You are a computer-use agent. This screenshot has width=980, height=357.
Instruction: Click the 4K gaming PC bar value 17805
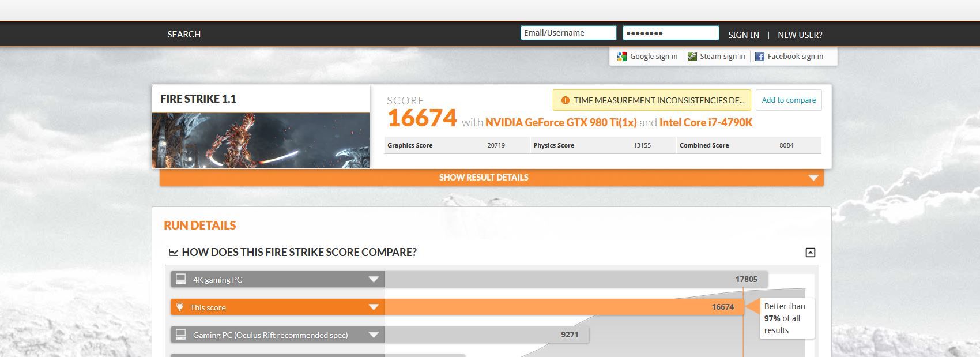click(747, 280)
